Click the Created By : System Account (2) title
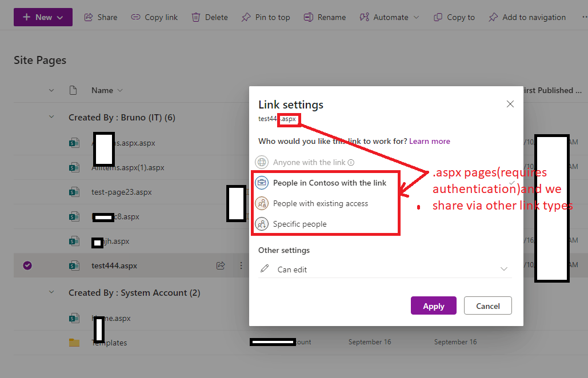This screenshot has width=588, height=378. point(134,292)
